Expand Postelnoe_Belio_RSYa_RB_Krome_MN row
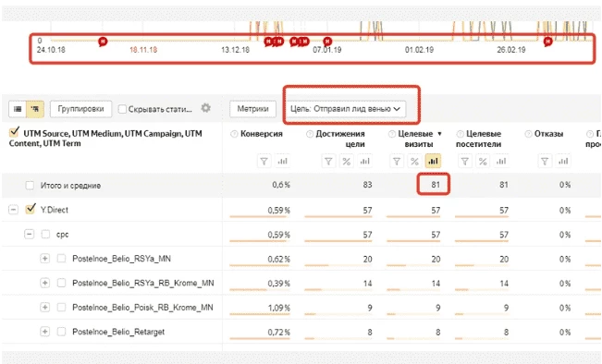Viewport: 602px width, 364px height. pos(45,283)
